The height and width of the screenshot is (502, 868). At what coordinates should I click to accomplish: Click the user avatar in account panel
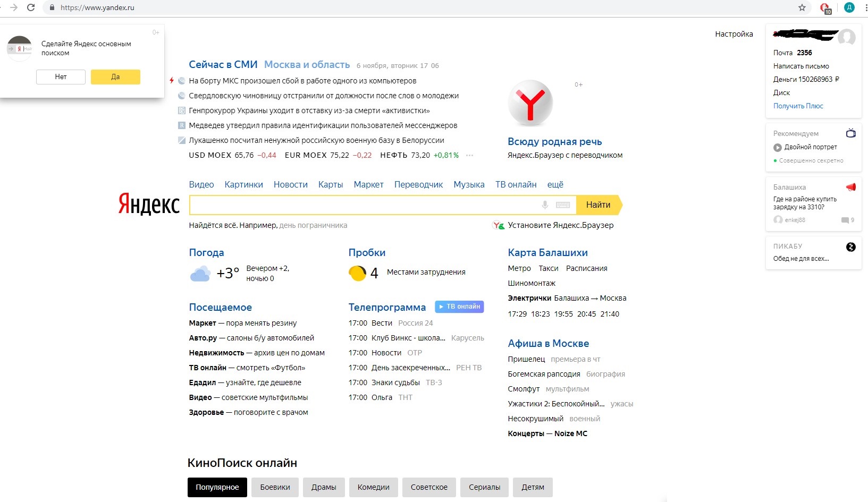pyautogui.click(x=846, y=38)
